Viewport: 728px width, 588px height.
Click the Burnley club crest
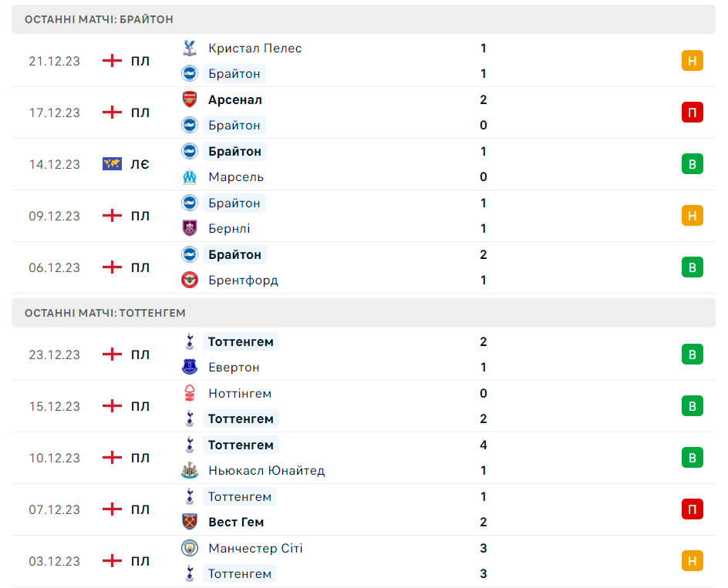(189, 228)
